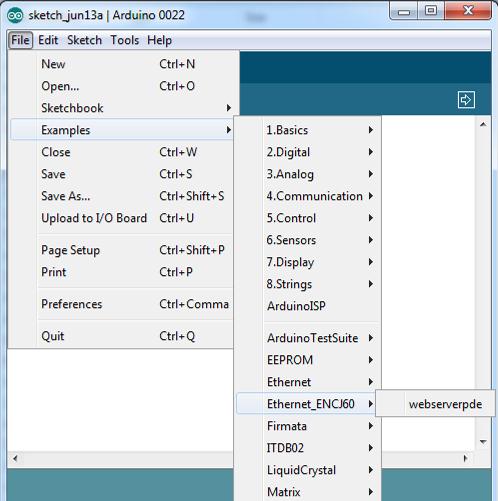498x501 pixels.
Task: Open the Tools menu
Action: 125,40
